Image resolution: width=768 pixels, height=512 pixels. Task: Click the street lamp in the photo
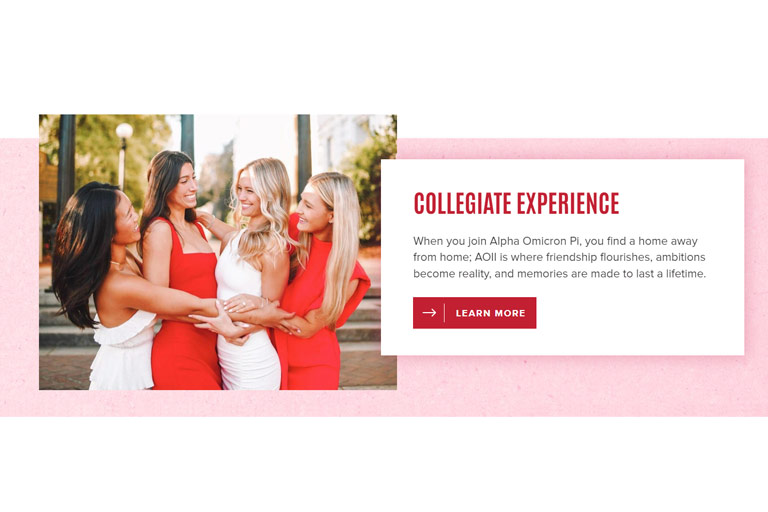tap(123, 154)
